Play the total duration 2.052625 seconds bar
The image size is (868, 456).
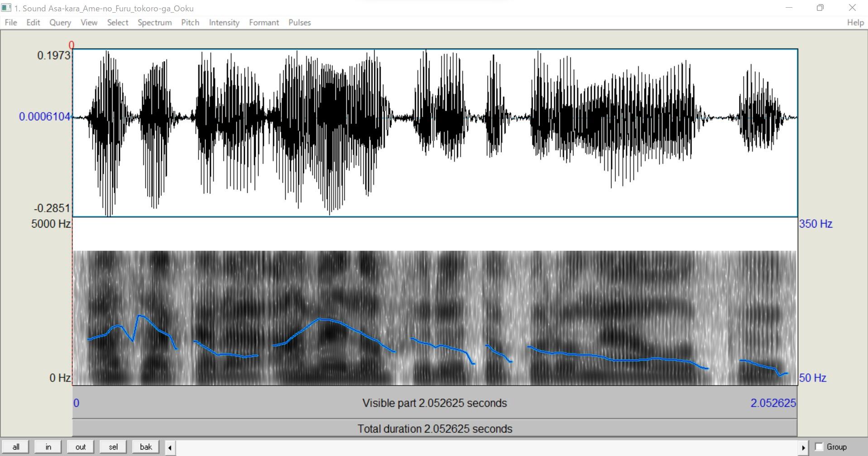pos(434,428)
